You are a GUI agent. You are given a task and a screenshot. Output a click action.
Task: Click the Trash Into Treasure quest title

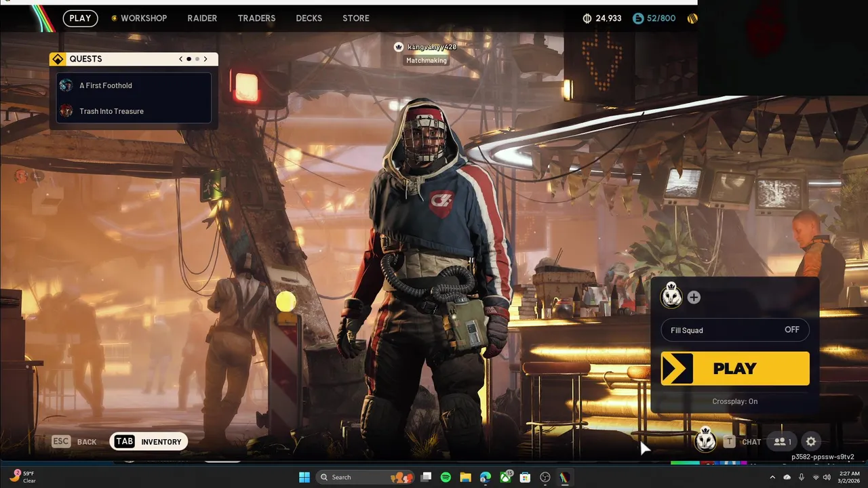click(111, 111)
